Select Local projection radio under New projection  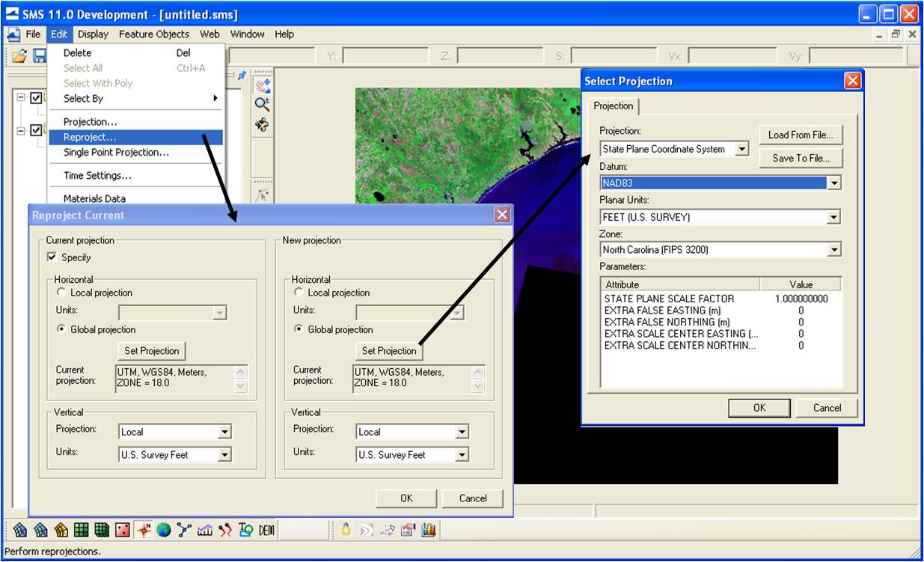[x=299, y=293]
